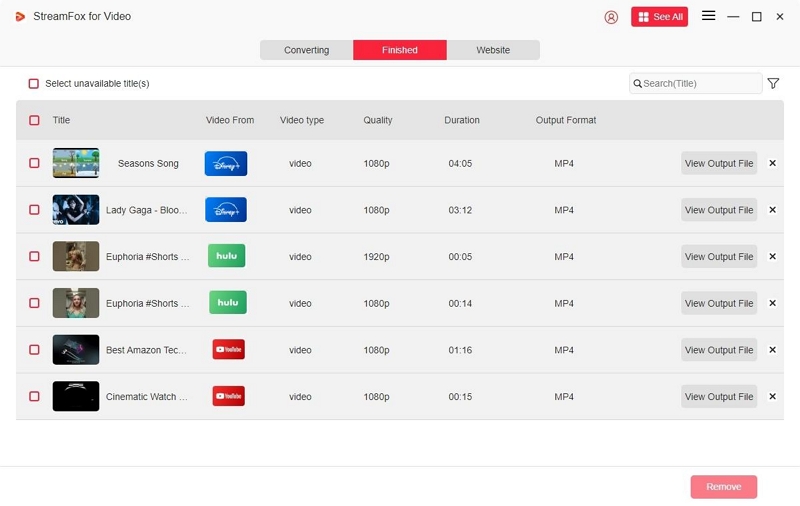800x506 pixels.
Task: Open the hamburger menu in title bar
Action: 708,16
